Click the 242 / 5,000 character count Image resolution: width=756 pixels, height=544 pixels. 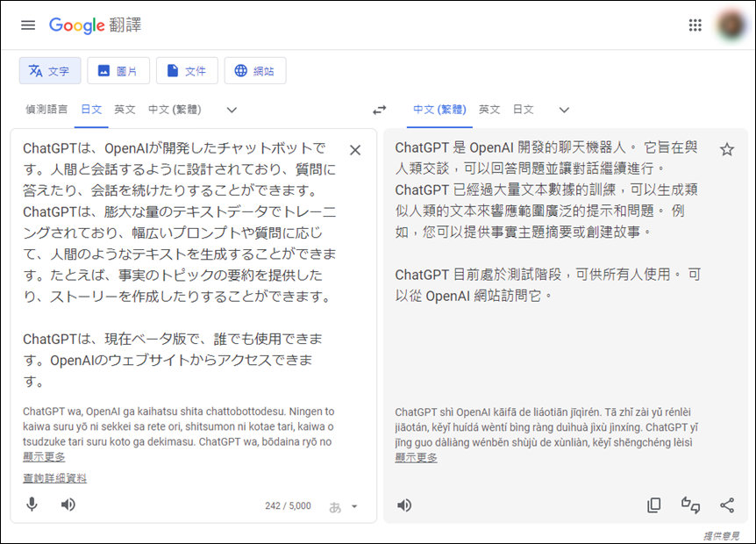pyautogui.click(x=288, y=505)
